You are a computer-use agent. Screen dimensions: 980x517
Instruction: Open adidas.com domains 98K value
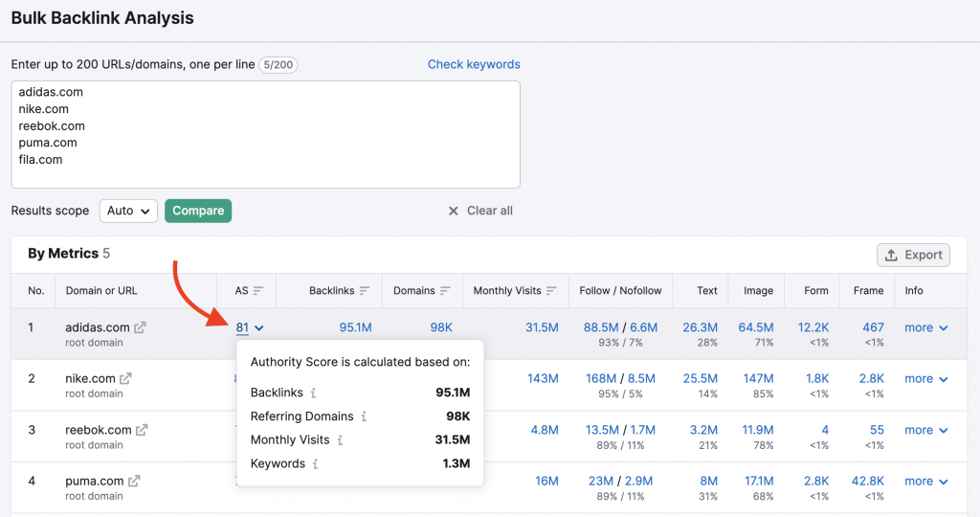click(440, 327)
